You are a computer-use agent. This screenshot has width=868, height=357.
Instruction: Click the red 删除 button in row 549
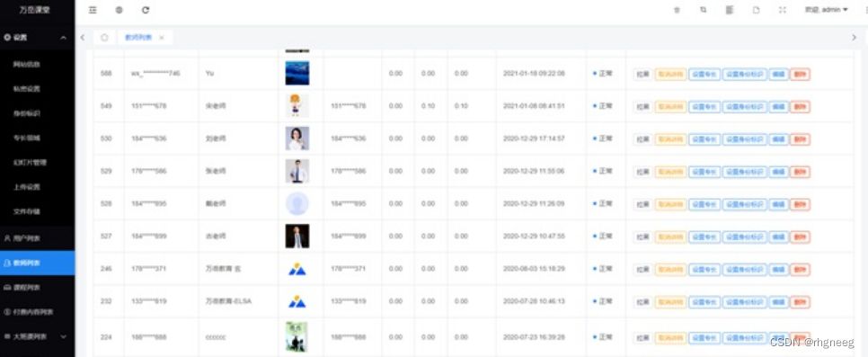click(x=800, y=107)
